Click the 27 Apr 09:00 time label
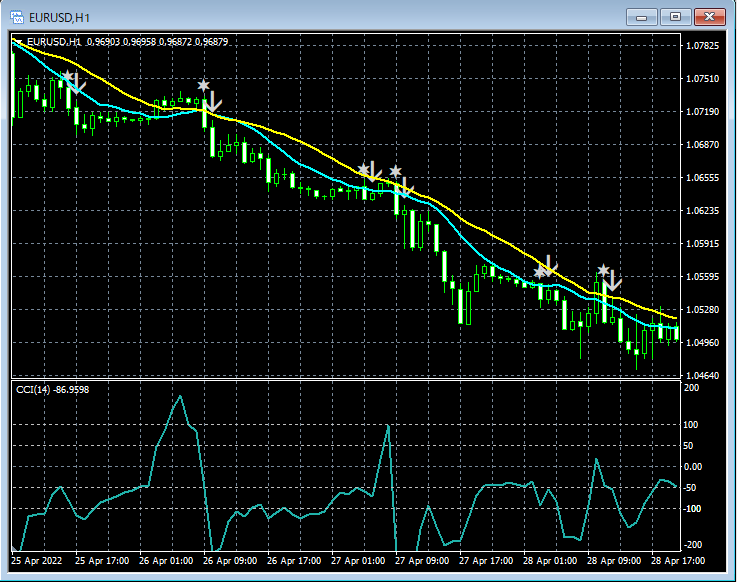Screen dimensions: 738x582 tap(422, 561)
